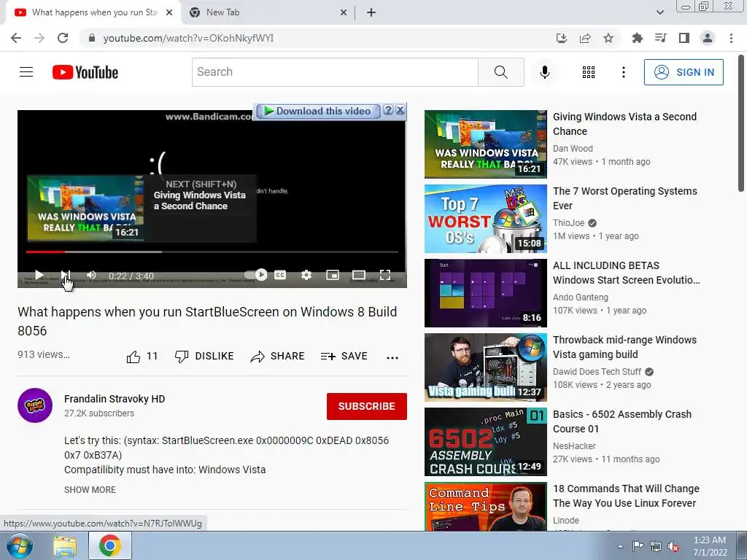
Task: Open File Explorer from taskbar
Action: pyautogui.click(x=65, y=546)
